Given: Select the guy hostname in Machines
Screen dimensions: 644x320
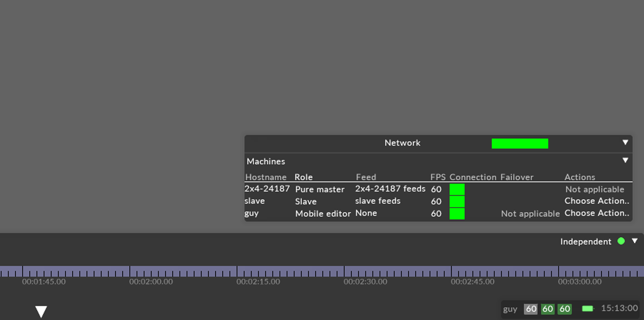Looking at the screenshot, I should coord(251,213).
